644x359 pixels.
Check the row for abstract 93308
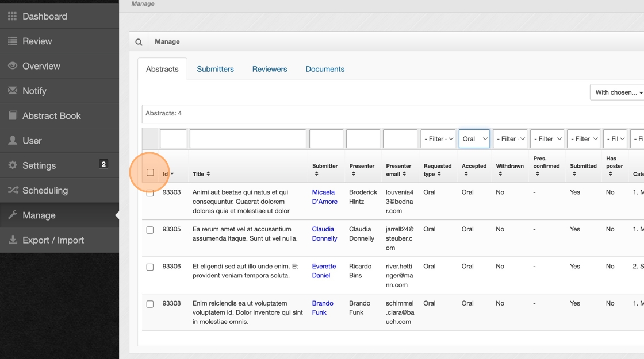(150, 304)
